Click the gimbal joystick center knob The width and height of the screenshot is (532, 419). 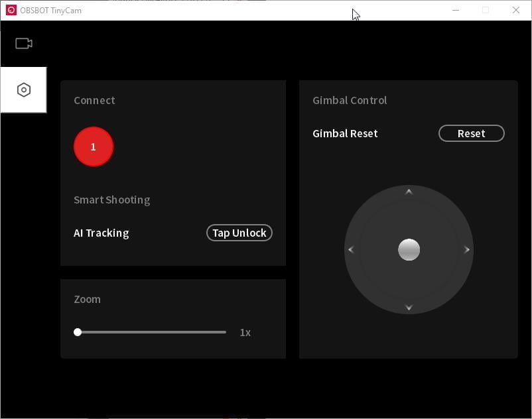(409, 250)
